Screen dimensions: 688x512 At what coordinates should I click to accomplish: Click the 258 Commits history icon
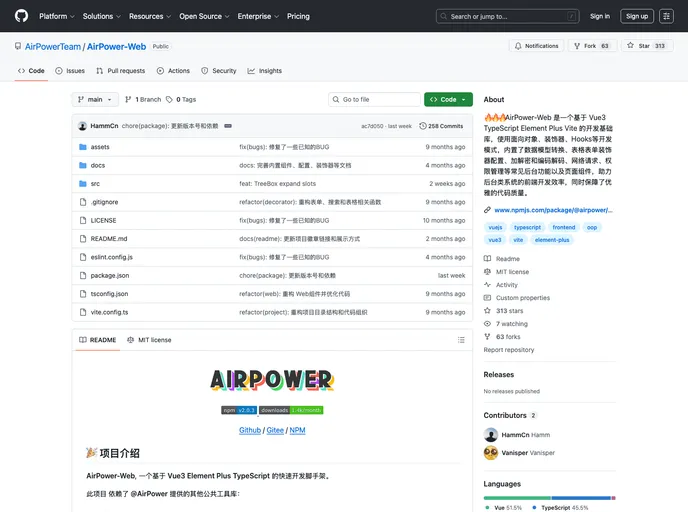click(x=424, y=126)
